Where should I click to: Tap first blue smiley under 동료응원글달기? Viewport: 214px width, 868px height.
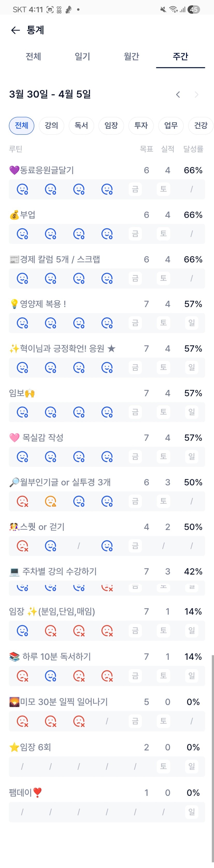click(22, 189)
